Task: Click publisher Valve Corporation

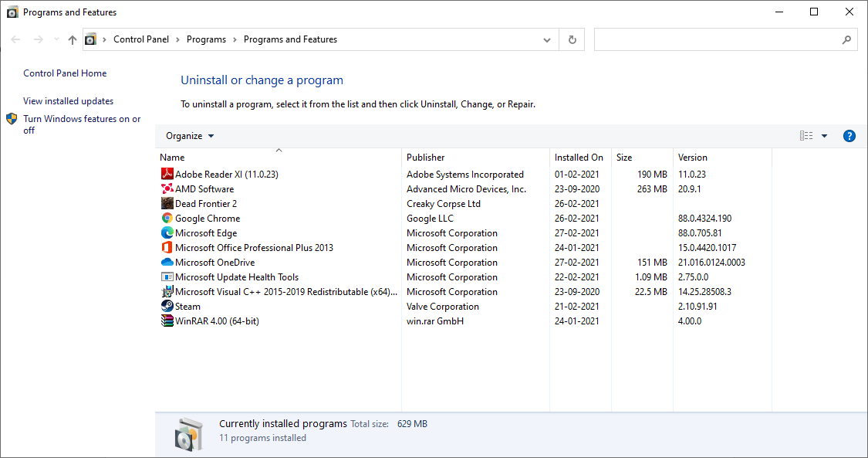Action: point(443,307)
